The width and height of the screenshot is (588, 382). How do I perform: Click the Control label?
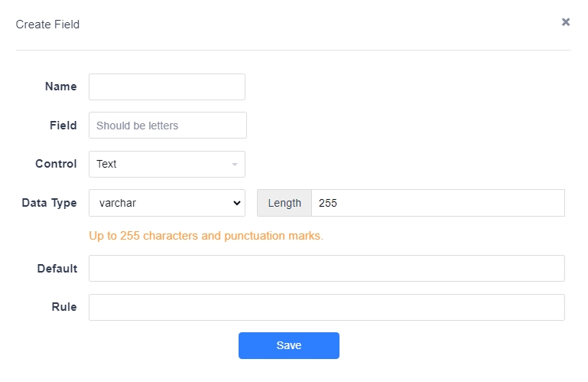pos(56,164)
